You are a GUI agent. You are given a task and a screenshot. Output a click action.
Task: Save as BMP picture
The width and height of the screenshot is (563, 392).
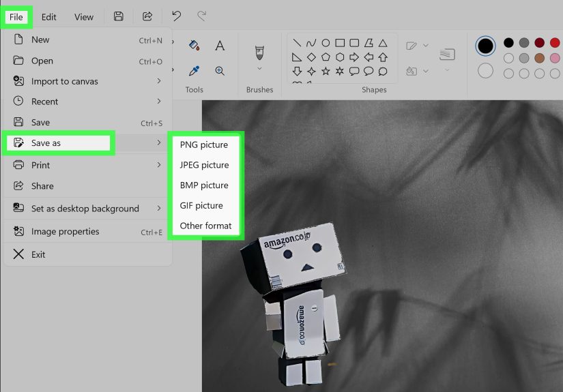point(205,185)
